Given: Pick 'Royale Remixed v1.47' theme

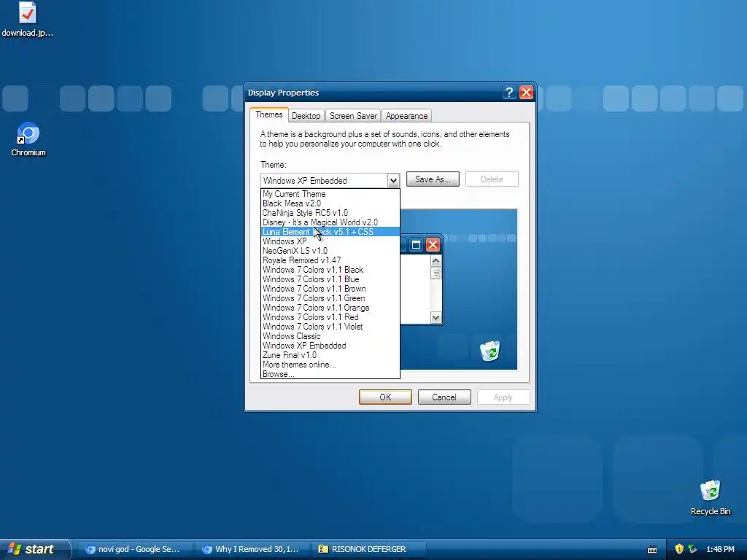Looking at the screenshot, I should [x=330, y=260].
